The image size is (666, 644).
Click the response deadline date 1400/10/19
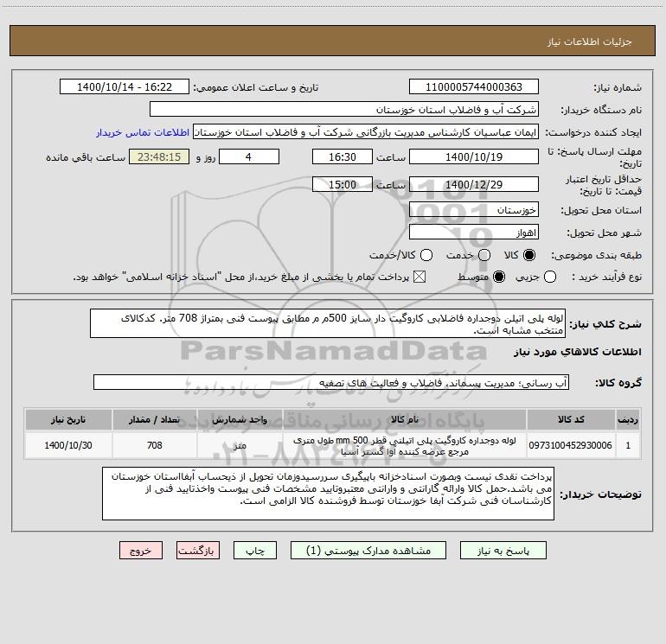pos(474,156)
